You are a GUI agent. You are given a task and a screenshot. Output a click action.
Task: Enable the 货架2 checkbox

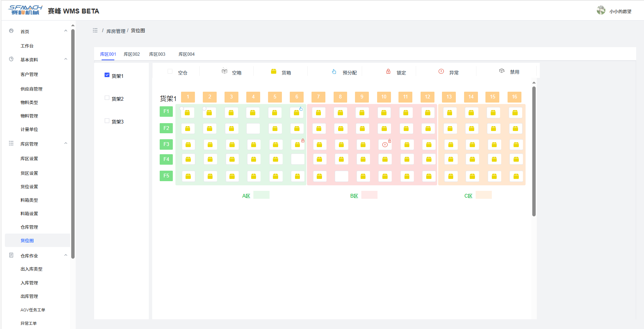(107, 98)
